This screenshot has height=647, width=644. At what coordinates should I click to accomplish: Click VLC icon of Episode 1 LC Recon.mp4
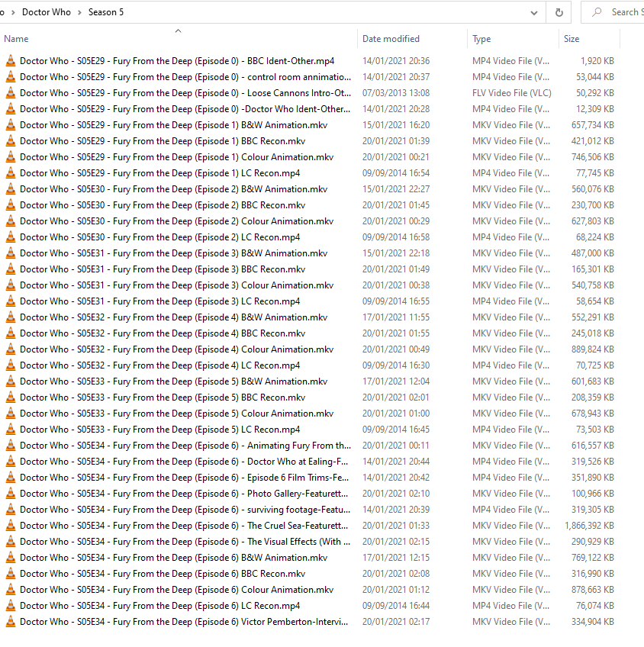tap(11, 173)
